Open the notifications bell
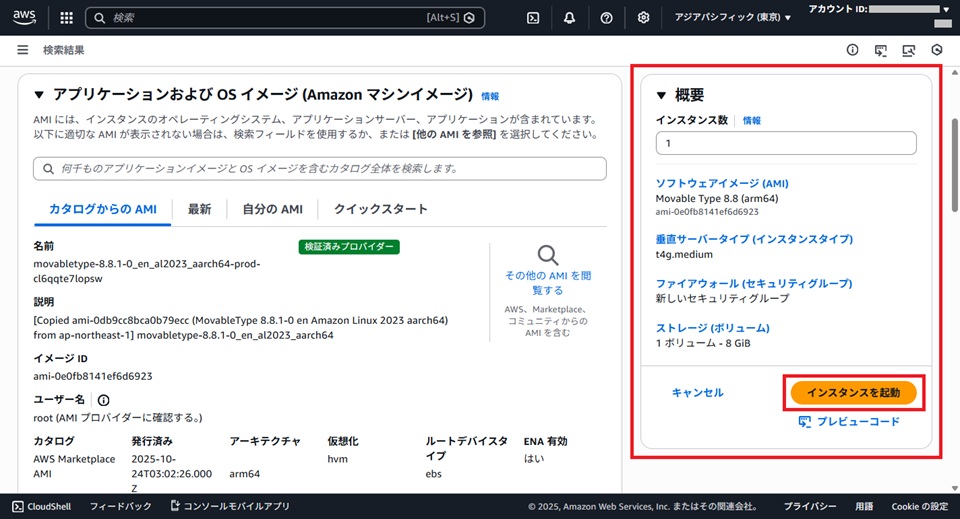 570,18
